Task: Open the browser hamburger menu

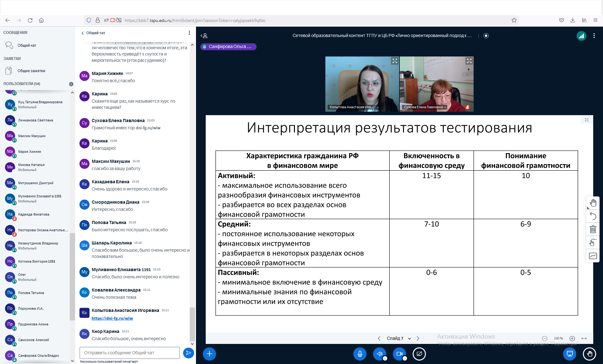Action: 595,20
